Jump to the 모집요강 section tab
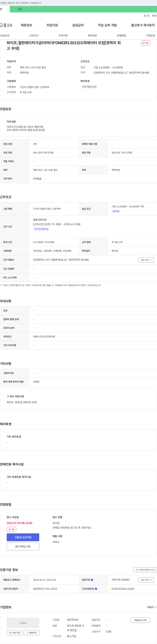The width and height of the screenshot is (157, 644). [x=5, y=36]
